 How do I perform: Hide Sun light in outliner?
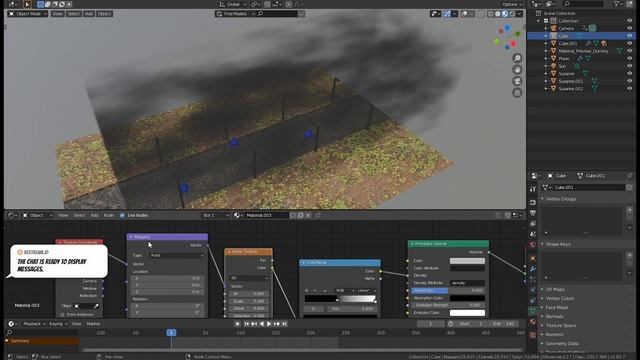(629, 66)
